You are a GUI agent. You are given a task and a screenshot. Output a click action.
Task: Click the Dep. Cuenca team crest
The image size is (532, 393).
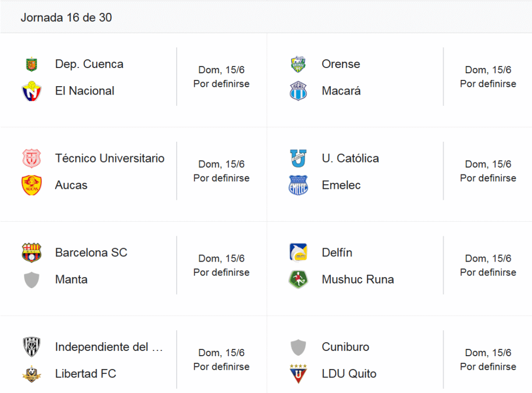(x=32, y=64)
